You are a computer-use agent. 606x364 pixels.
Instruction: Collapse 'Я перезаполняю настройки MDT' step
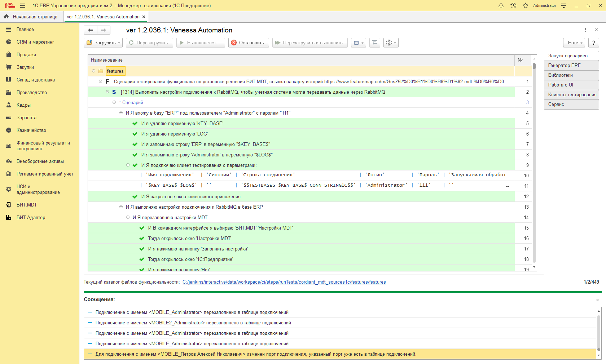(128, 217)
